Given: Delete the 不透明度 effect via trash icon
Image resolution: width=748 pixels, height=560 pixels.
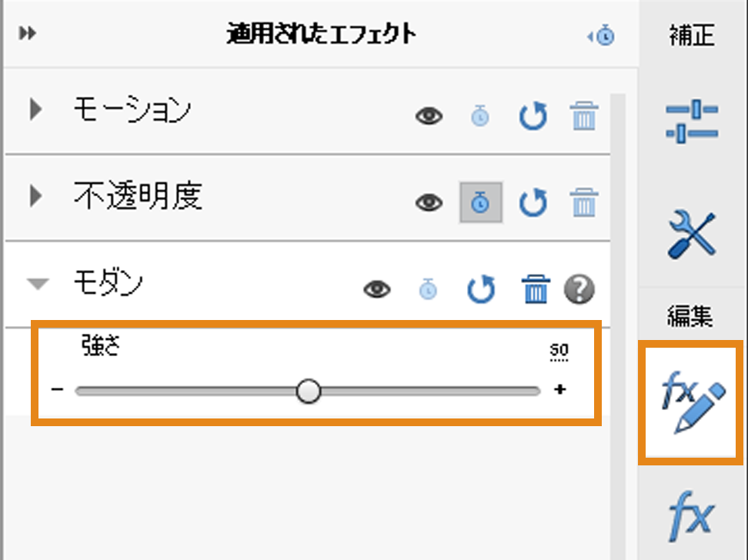Looking at the screenshot, I should click(x=583, y=203).
